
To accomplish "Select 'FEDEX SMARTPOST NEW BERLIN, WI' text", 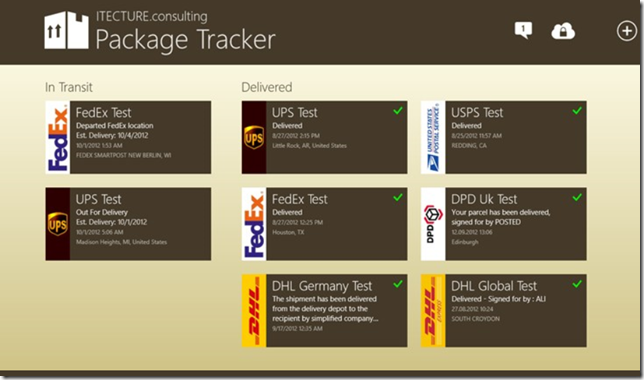I will pyautogui.click(x=124, y=155).
